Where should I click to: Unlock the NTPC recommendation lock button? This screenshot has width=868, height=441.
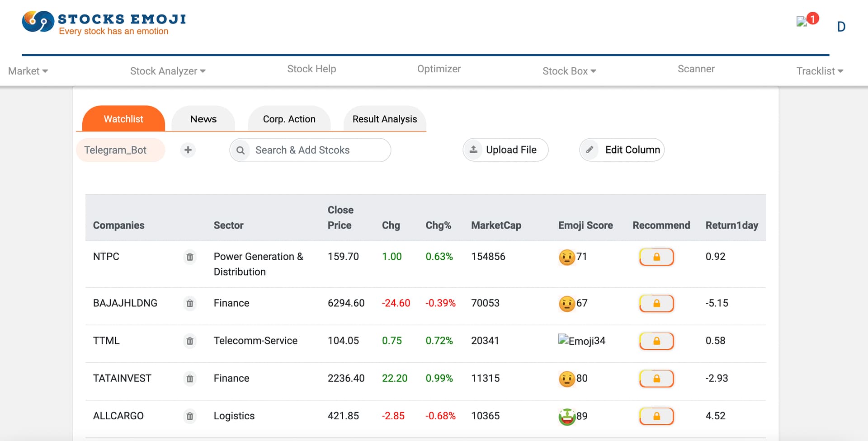point(656,257)
